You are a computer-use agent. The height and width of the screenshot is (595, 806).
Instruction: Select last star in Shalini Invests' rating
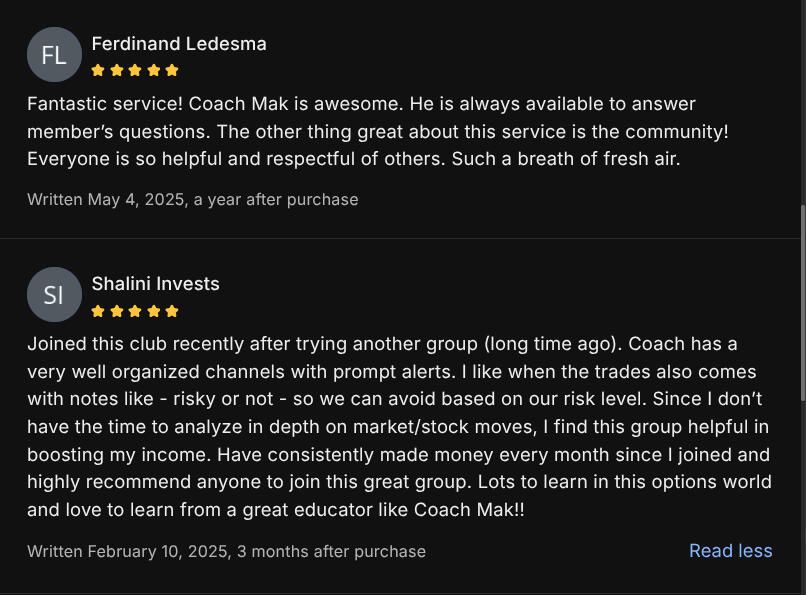click(172, 311)
